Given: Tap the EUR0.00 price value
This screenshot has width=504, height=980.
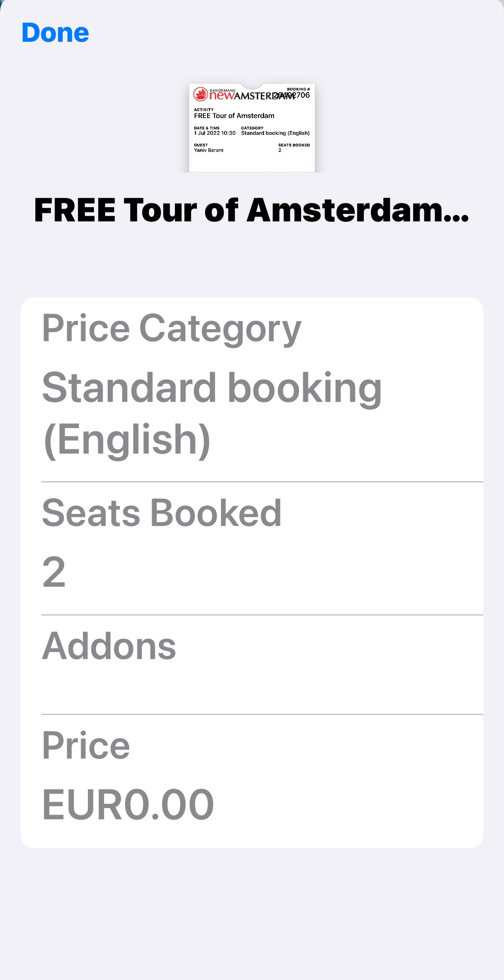Looking at the screenshot, I should pos(128,804).
